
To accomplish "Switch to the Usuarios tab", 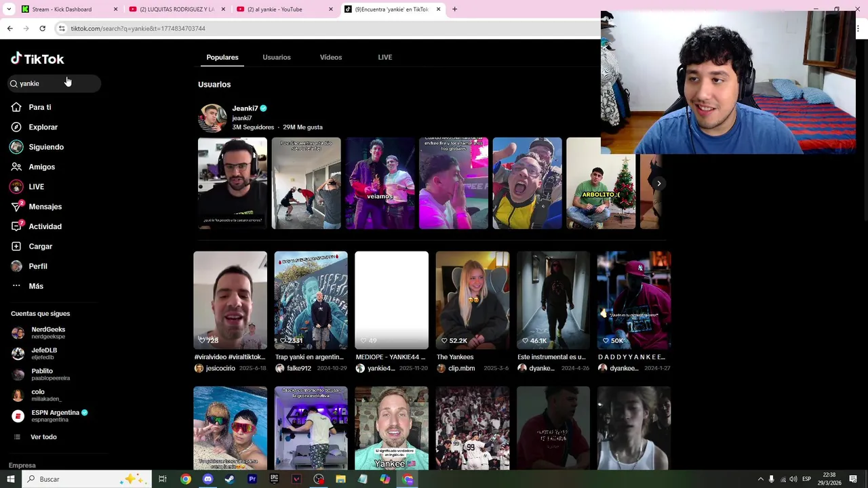I will click(277, 58).
